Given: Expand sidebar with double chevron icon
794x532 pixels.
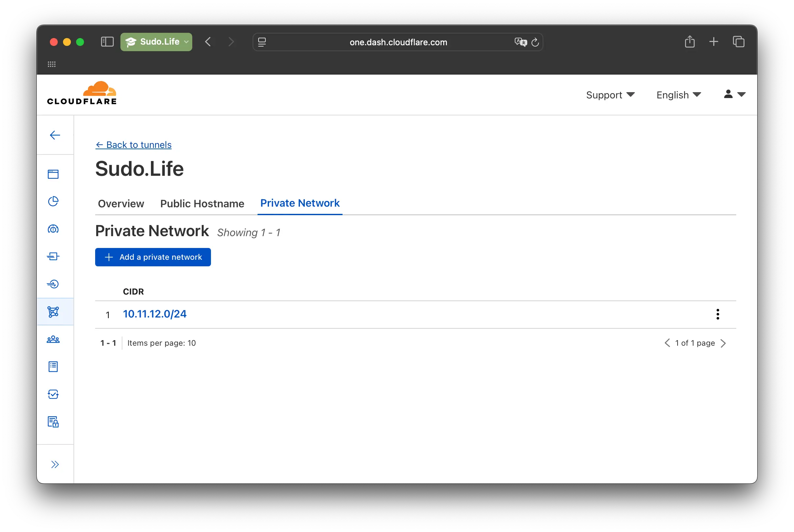Looking at the screenshot, I should tap(55, 464).
